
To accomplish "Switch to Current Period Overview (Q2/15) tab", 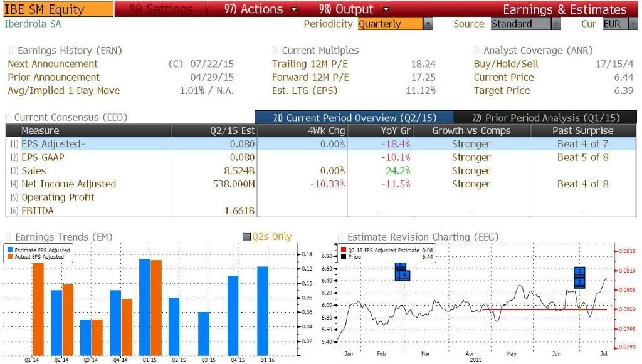I will pyautogui.click(x=354, y=118).
